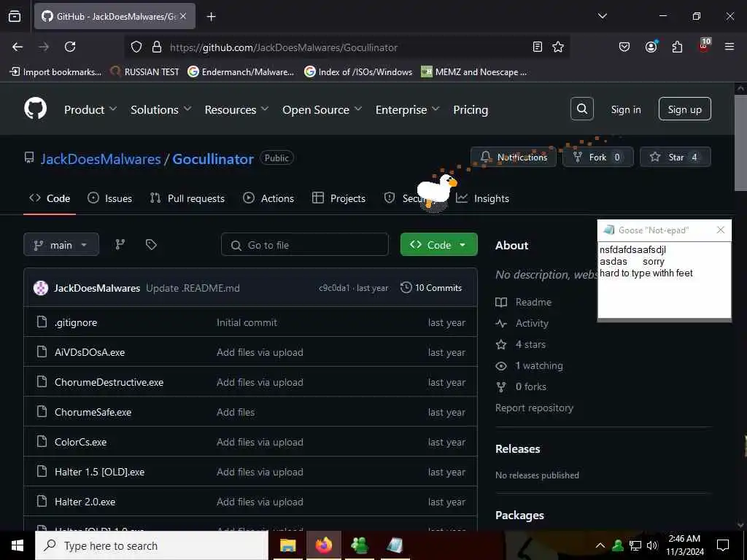Switch to the Actions tab

268,198
